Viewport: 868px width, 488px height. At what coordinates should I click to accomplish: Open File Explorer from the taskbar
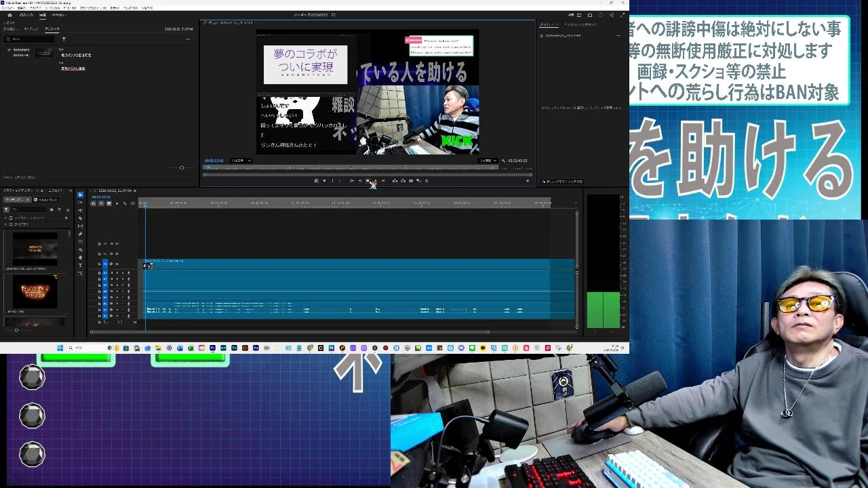point(158,348)
